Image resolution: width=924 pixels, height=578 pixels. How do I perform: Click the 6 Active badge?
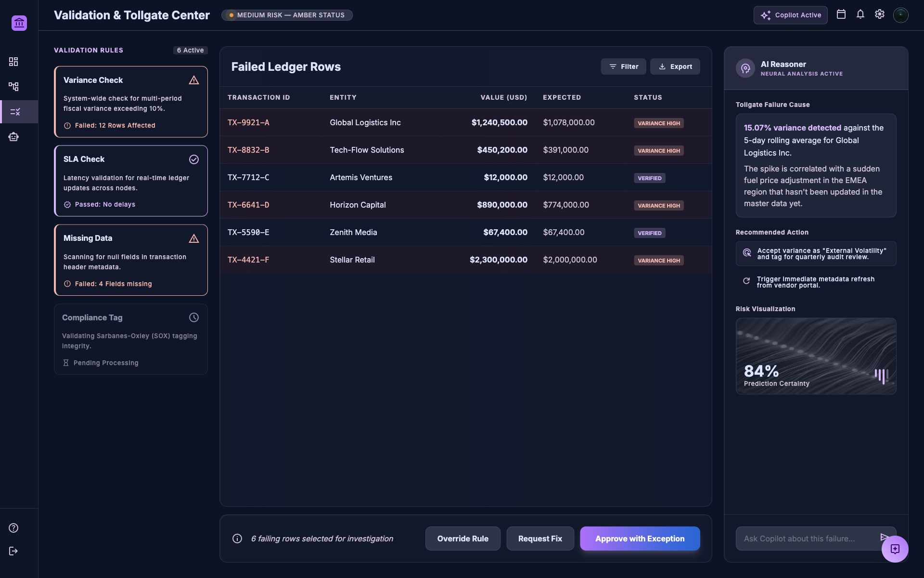point(190,50)
